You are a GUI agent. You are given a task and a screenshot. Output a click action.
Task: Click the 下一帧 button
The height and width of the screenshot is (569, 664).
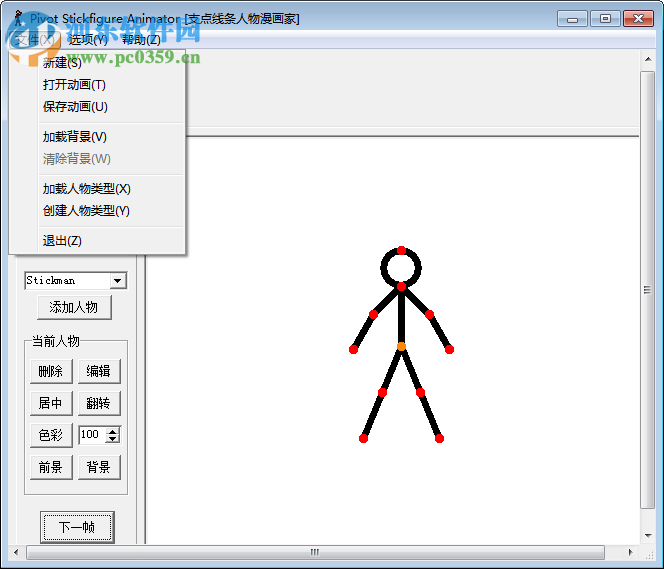(77, 528)
